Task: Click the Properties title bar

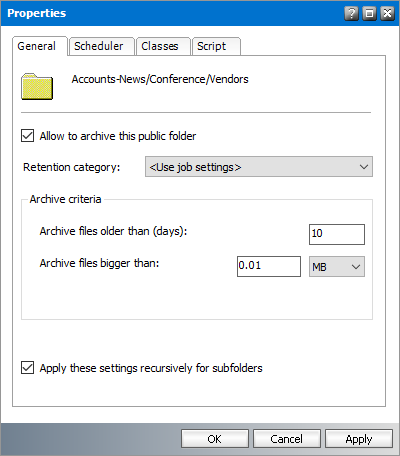Action: [x=200, y=13]
